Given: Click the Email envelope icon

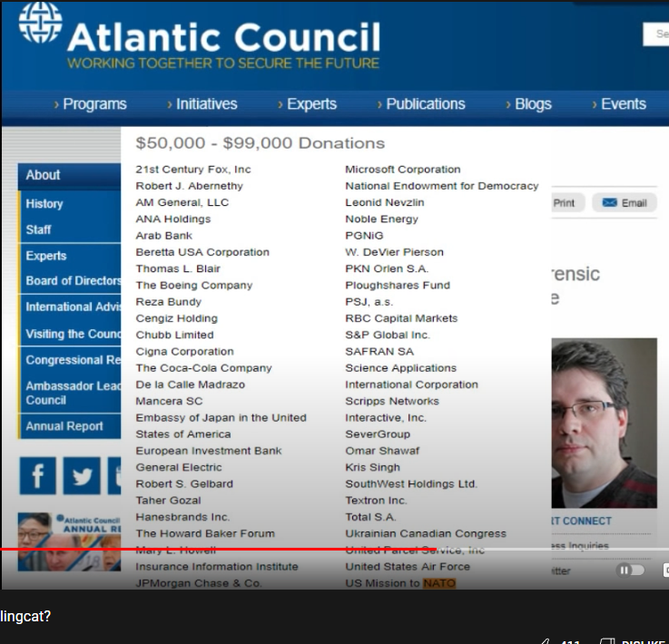Looking at the screenshot, I should pos(609,202).
